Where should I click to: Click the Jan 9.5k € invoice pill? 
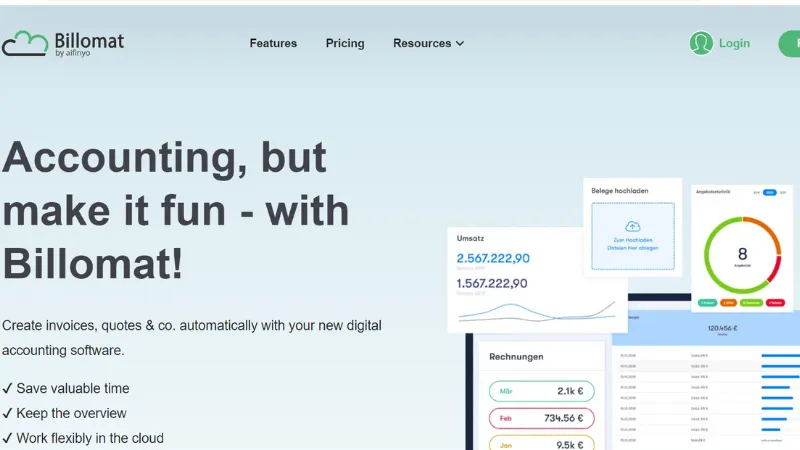point(542,444)
